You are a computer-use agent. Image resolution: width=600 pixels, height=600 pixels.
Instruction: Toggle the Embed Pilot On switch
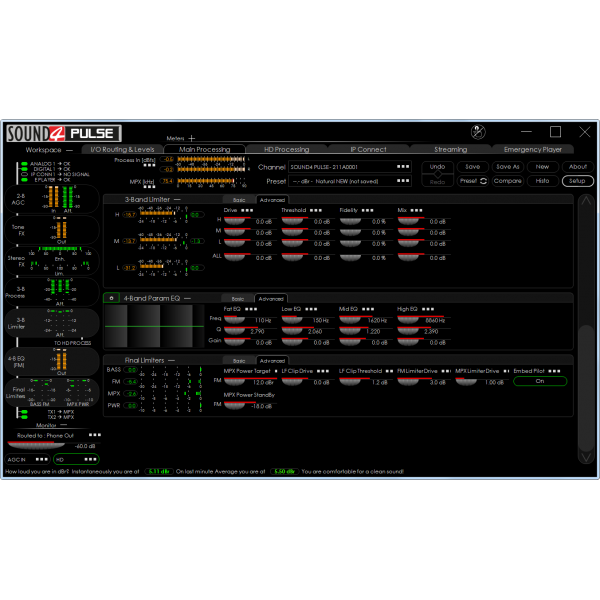[x=540, y=381]
